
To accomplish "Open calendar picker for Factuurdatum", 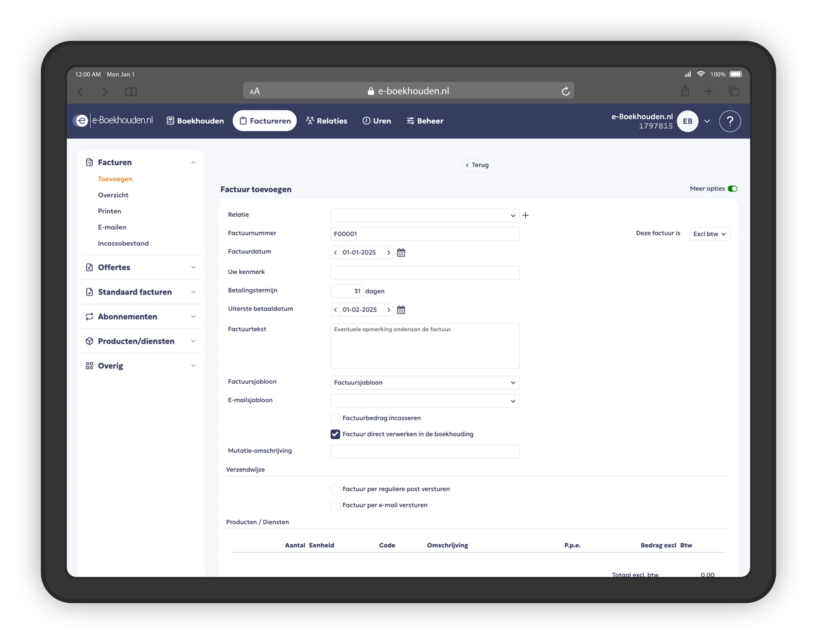I will coord(401,253).
